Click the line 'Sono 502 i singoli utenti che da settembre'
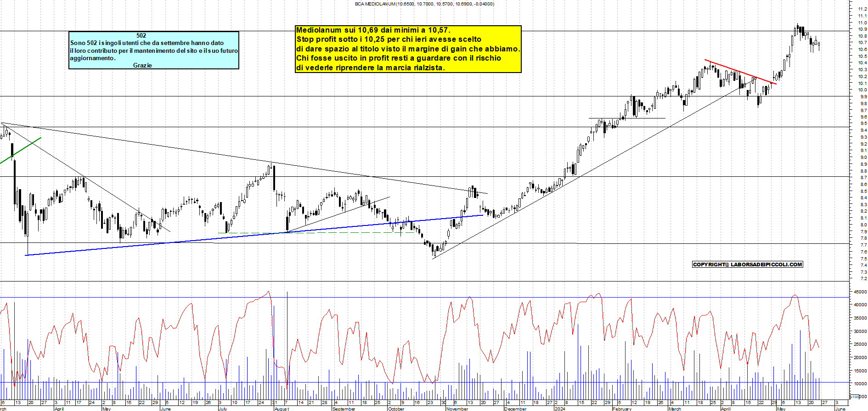868x411 pixels. 147,43
